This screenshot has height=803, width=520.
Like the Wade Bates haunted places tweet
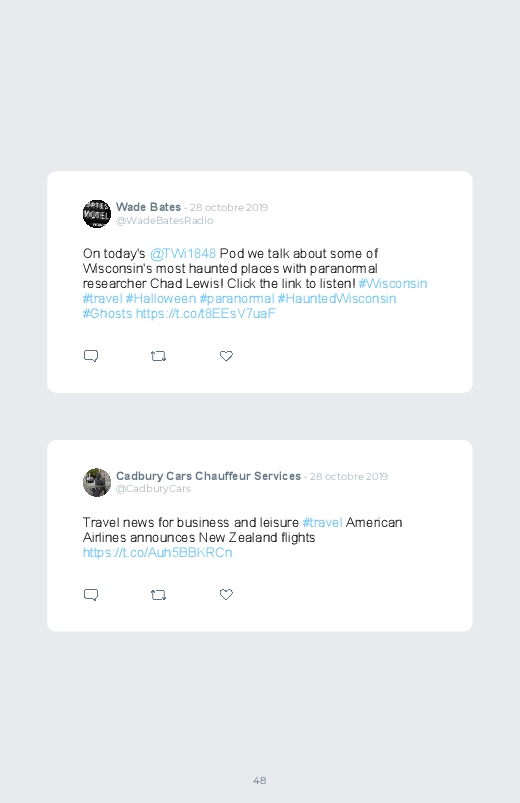pos(226,356)
